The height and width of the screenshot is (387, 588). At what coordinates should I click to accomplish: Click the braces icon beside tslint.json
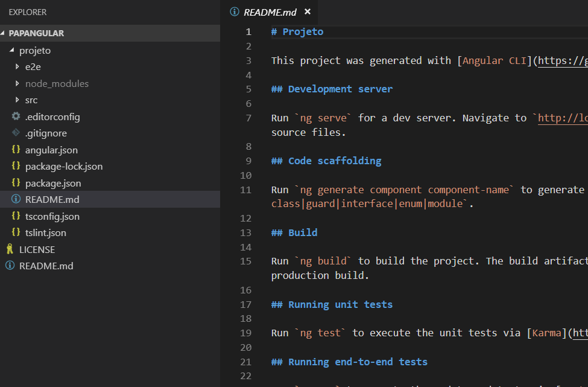point(16,232)
